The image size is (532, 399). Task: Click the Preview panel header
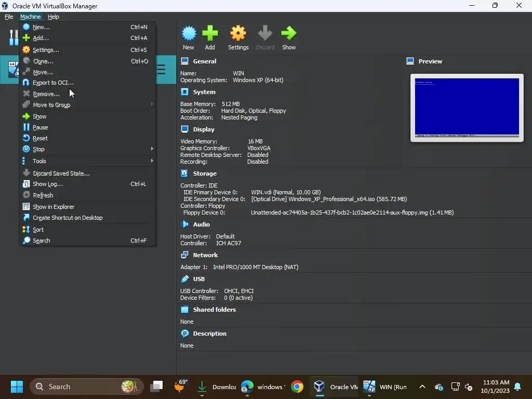[x=430, y=61]
